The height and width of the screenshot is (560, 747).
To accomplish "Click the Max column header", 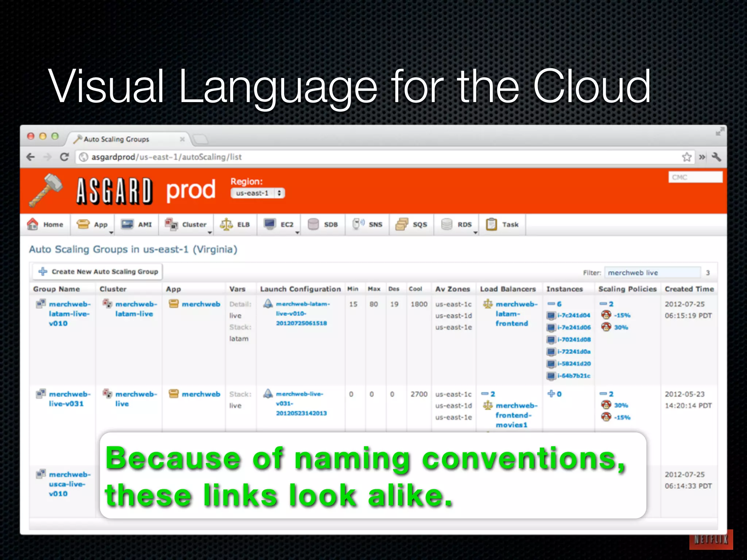I will click(374, 289).
